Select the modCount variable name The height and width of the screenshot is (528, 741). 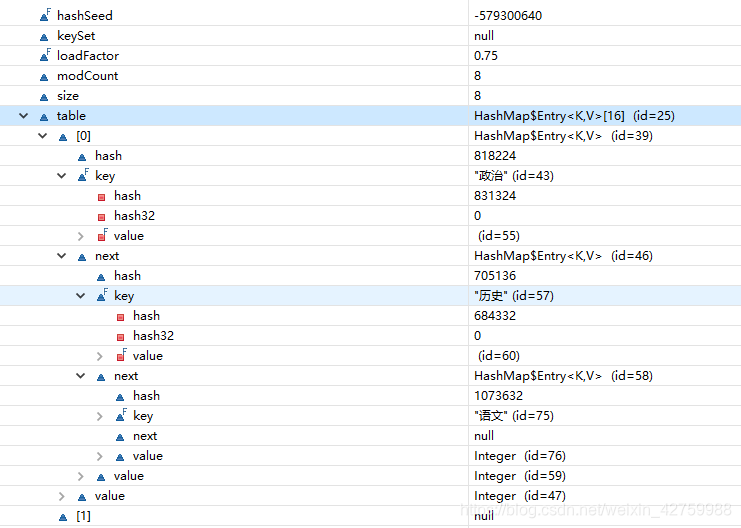point(87,76)
